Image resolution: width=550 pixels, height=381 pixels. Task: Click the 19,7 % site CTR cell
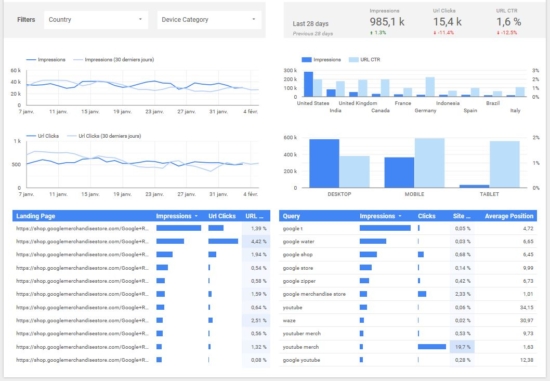(x=462, y=347)
